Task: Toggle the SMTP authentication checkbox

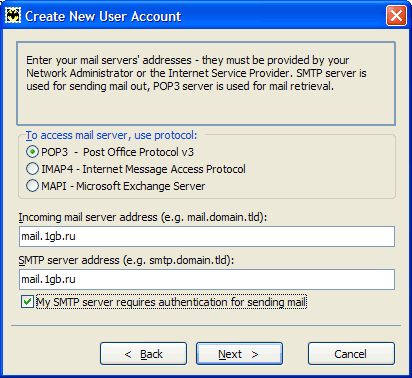Action: pyautogui.click(x=27, y=302)
